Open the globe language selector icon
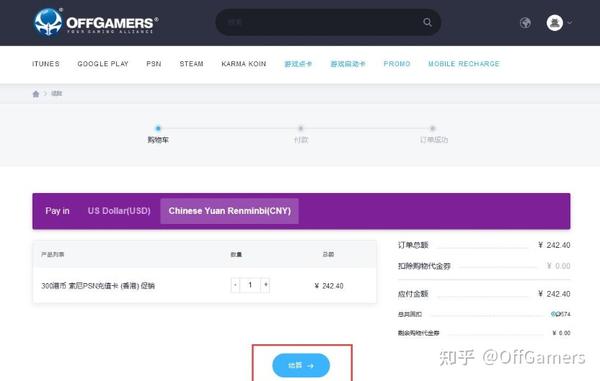 (525, 23)
